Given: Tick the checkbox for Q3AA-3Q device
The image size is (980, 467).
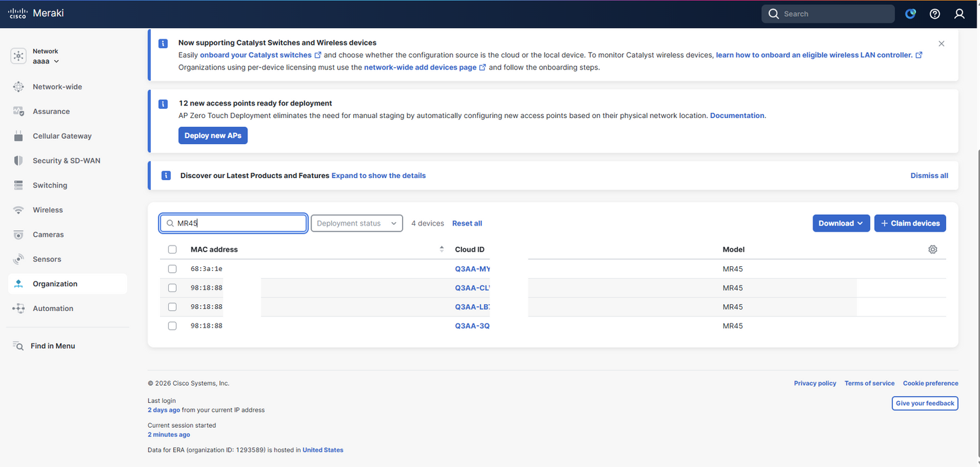Looking at the screenshot, I should [x=173, y=326].
